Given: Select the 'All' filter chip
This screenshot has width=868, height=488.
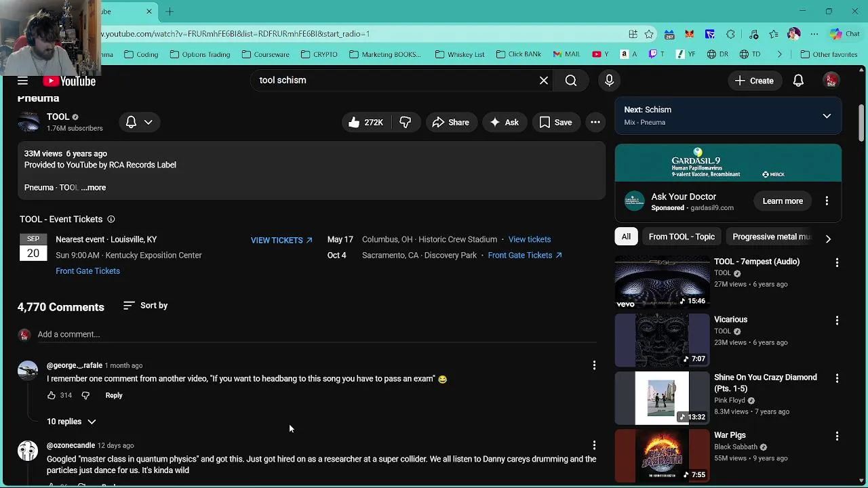Looking at the screenshot, I should [626, 237].
